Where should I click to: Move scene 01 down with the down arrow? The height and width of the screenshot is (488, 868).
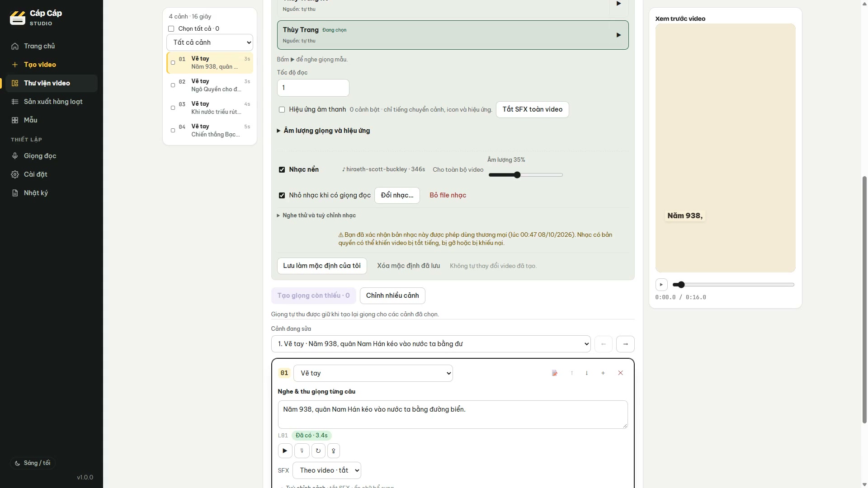587,373
